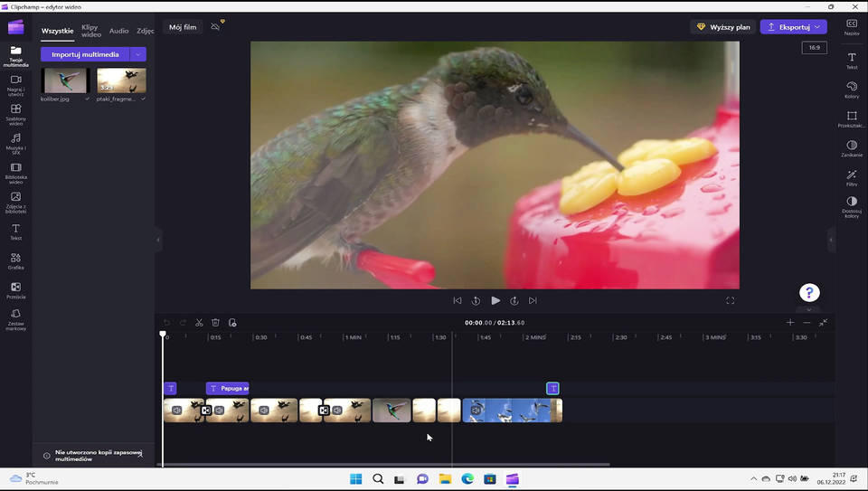Open the Nagraj i utwórz sidebar section
Screen dimensions: 868x491
[15, 83]
